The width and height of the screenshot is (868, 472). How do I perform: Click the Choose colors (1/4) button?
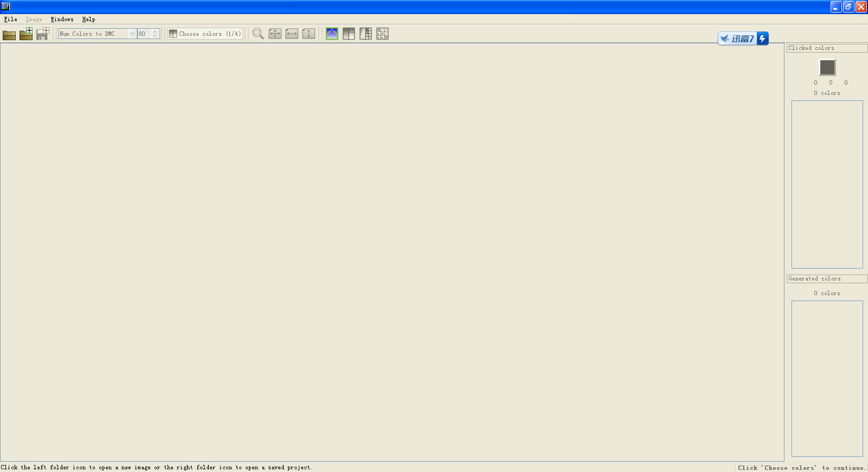click(x=205, y=34)
